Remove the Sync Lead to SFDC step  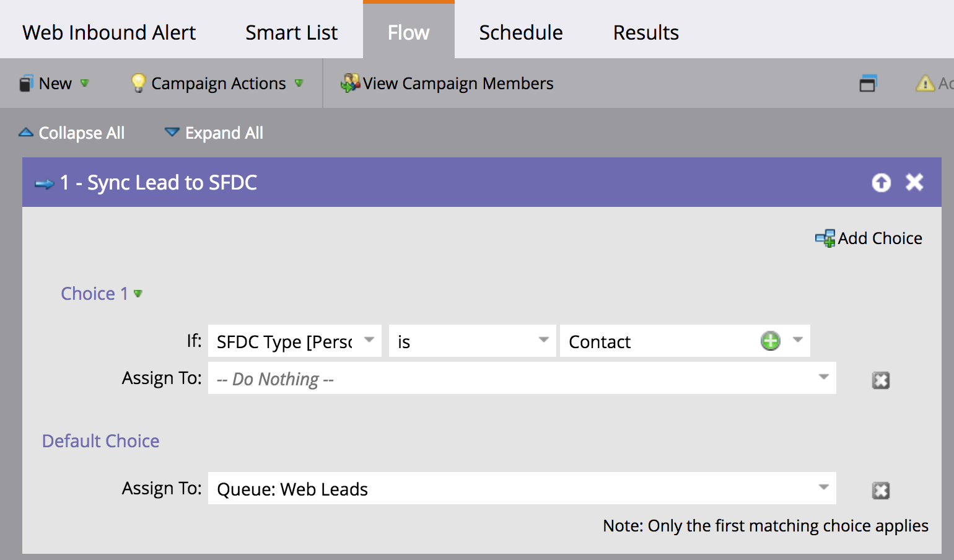[x=914, y=182]
